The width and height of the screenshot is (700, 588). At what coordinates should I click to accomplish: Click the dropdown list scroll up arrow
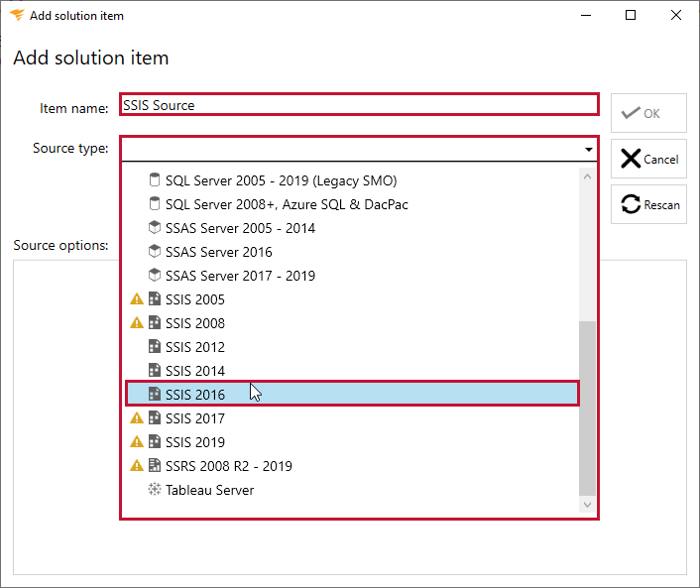tap(587, 176)
